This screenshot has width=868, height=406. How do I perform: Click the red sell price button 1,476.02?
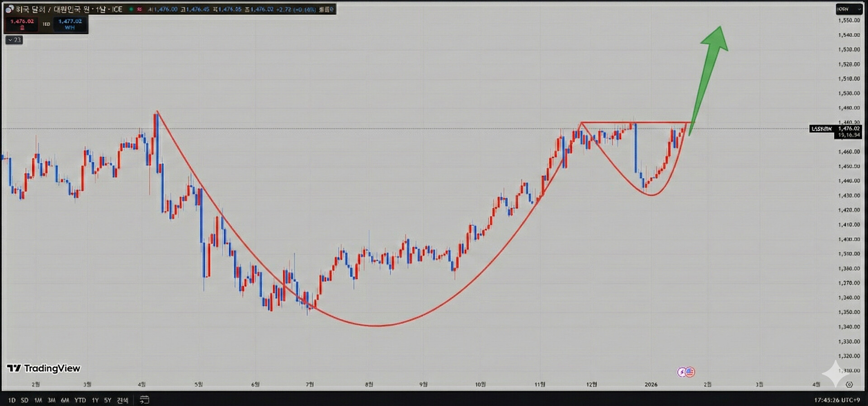22,24
